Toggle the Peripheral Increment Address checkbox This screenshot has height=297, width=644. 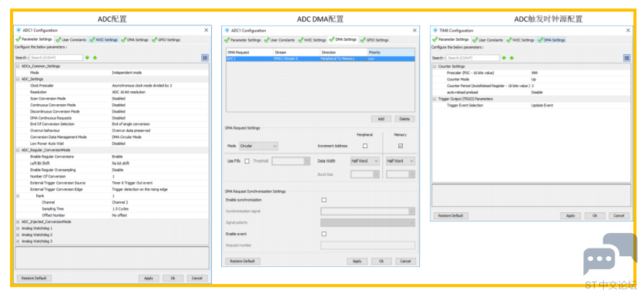pos(365,146)
